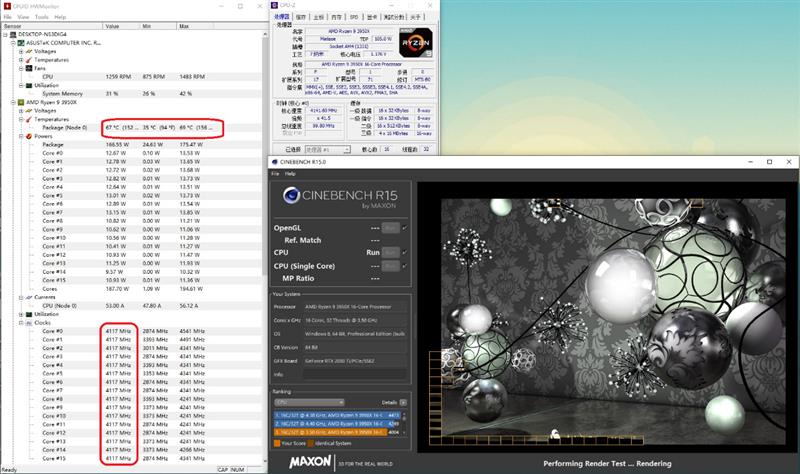The image size is (800, 474).
Task: Click the CPUID HWMonitor title bar icon
Action: point(7,6)
